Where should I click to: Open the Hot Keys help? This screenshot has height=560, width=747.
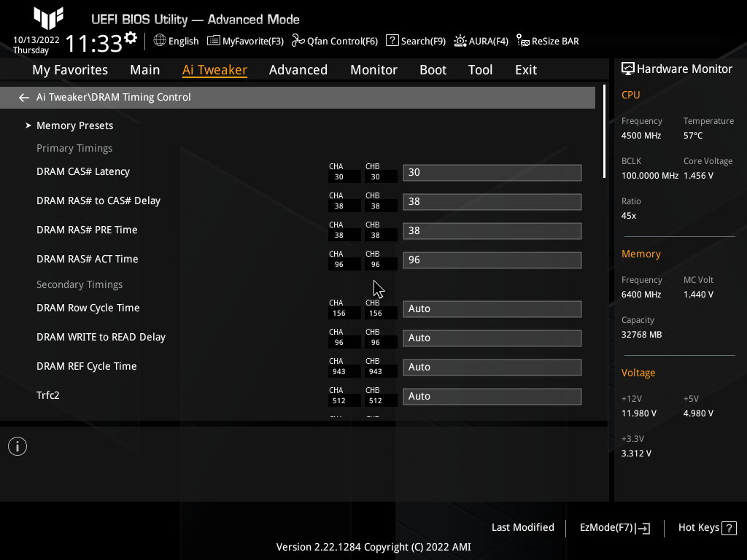click(699, 527)
